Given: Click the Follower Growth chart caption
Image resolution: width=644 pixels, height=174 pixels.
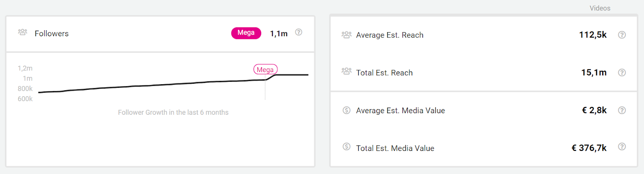Looking at the screenshot, I should click(x=173, y=112).
